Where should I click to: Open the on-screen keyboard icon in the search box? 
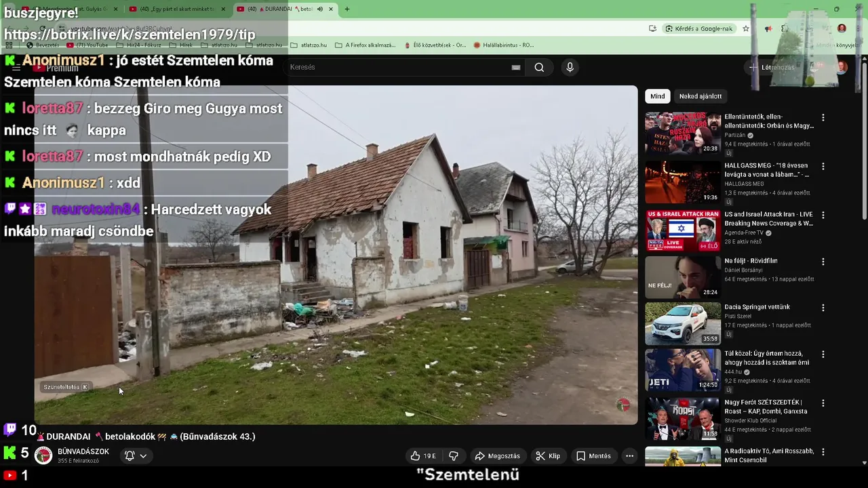pyautogui.click(x=516, y=67)
